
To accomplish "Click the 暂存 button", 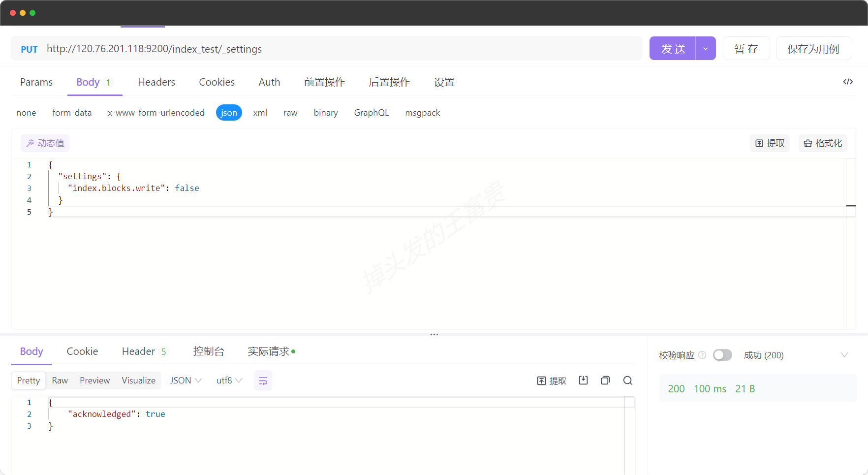I will [746, 49].
